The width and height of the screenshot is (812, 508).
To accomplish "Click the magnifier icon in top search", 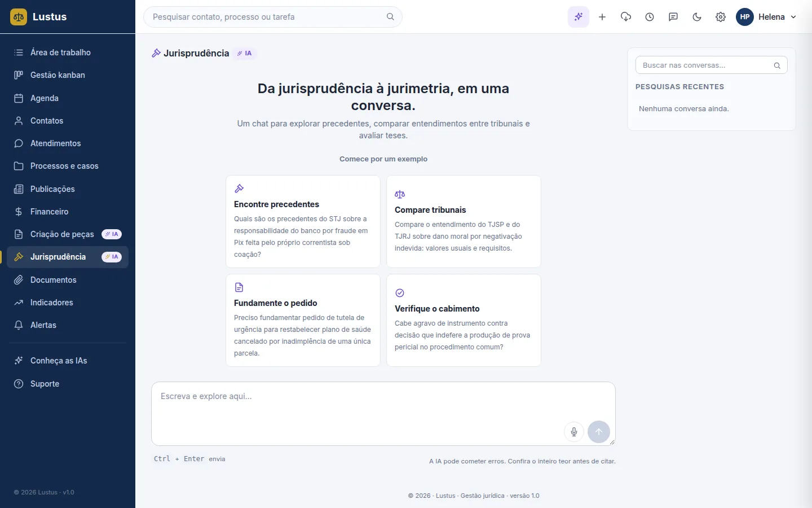I will [x=390, y=17].
